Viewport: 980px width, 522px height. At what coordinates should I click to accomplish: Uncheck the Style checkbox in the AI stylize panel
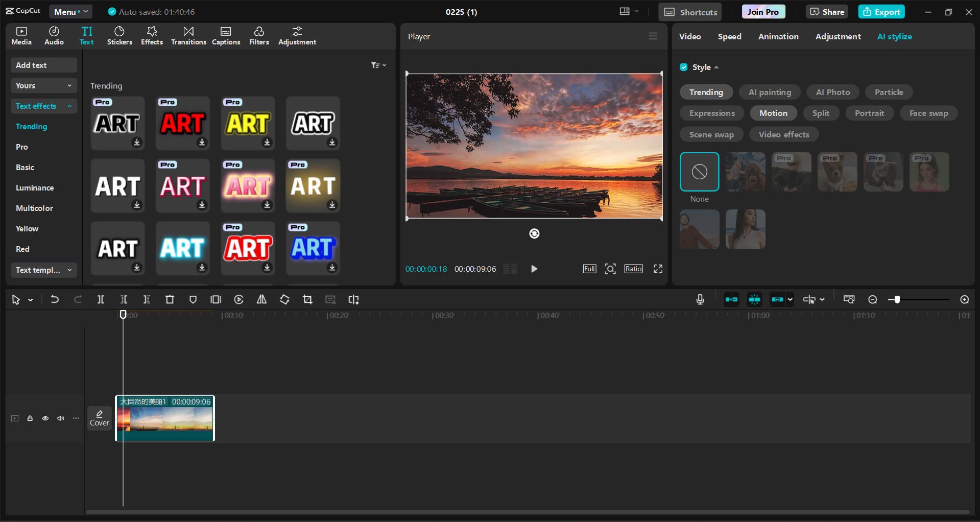coord(683,67)
